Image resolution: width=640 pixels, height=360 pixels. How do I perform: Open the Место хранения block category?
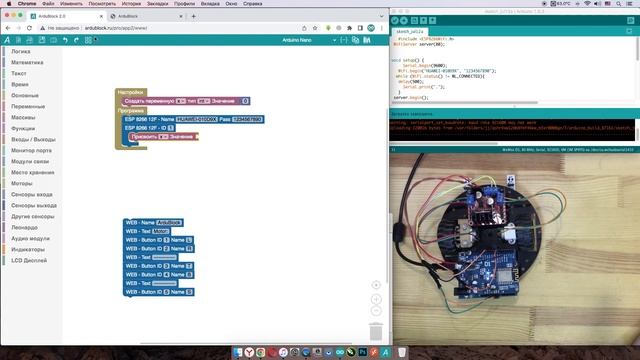33,173
